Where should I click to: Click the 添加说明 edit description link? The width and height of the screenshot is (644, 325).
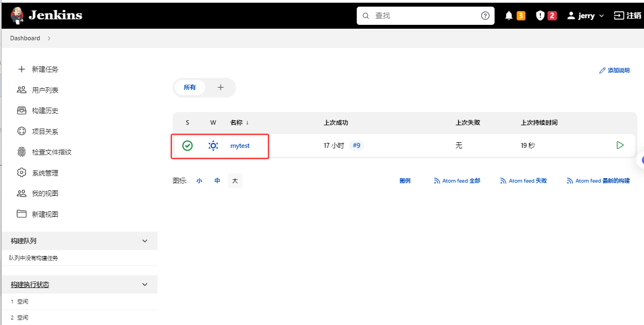[x=614, y=70]
